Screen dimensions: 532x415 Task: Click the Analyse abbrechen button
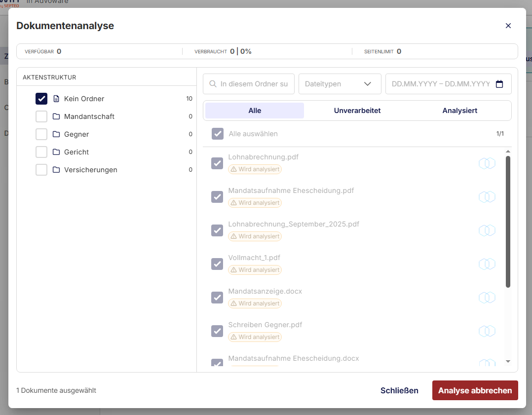(475, 390)
